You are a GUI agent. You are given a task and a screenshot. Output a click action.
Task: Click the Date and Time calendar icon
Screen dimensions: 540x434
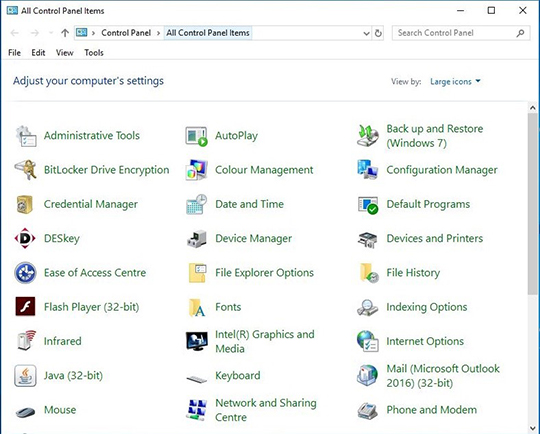197,204
